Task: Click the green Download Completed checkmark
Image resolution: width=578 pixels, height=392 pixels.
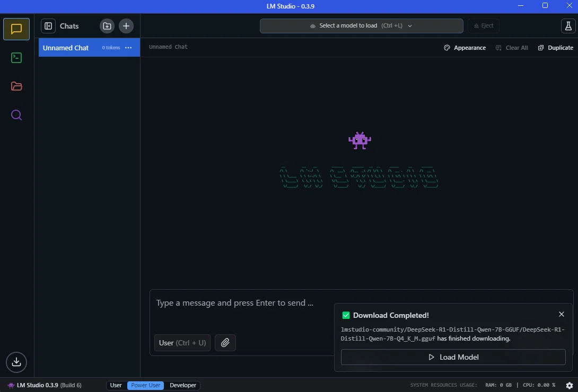Action: point(346,315)
